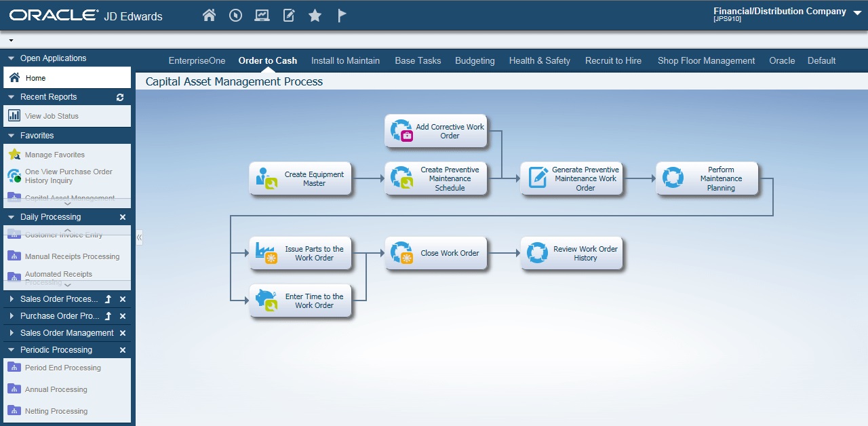Collapse the Favorites section
Image resolution: width=868 pixels, height=426 pixels.
[11, 136]
